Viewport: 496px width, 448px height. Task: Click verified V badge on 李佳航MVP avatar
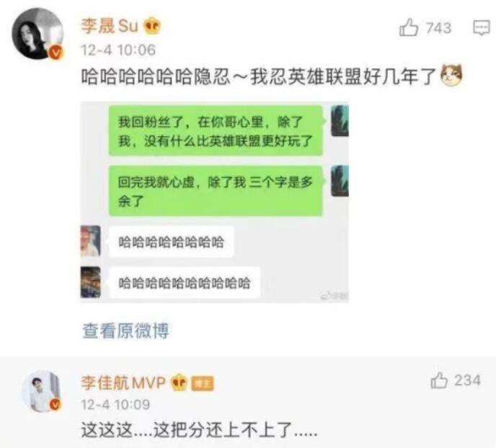click(x=56, y=404)
